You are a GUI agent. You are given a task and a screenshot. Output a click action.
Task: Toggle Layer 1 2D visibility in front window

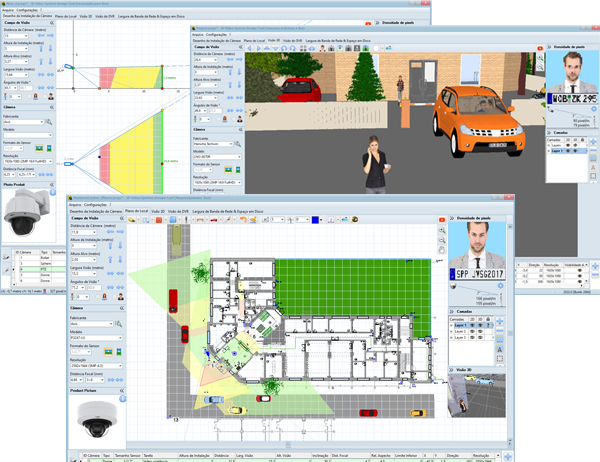[472, 325]
